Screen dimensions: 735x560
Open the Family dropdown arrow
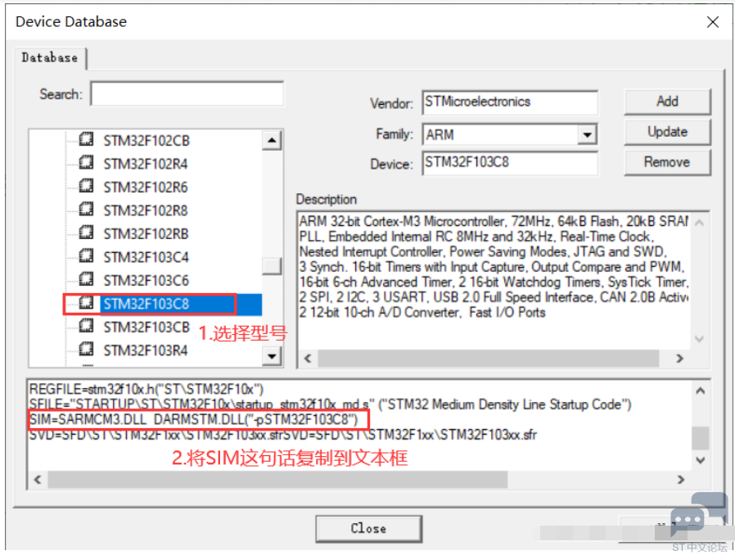click(x=587, y=135)
